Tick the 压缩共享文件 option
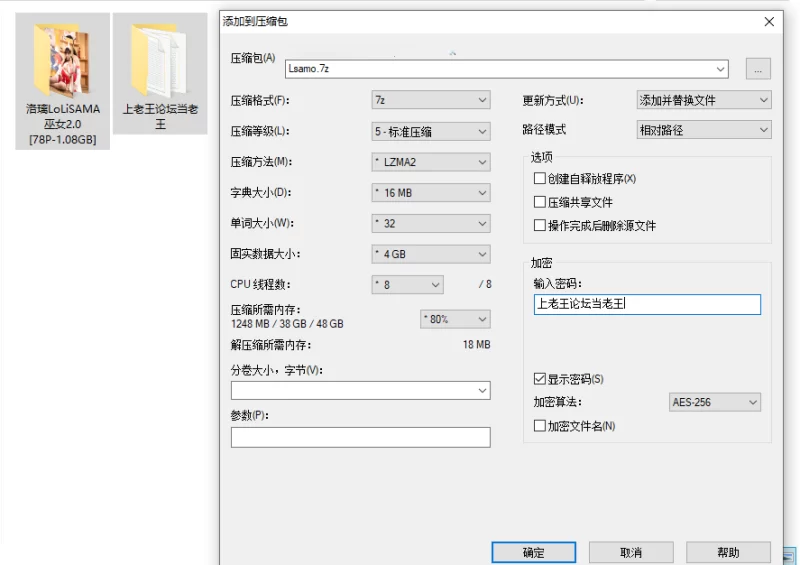The image size is (800, 565). pyautogui.click(x=540, y=202)
